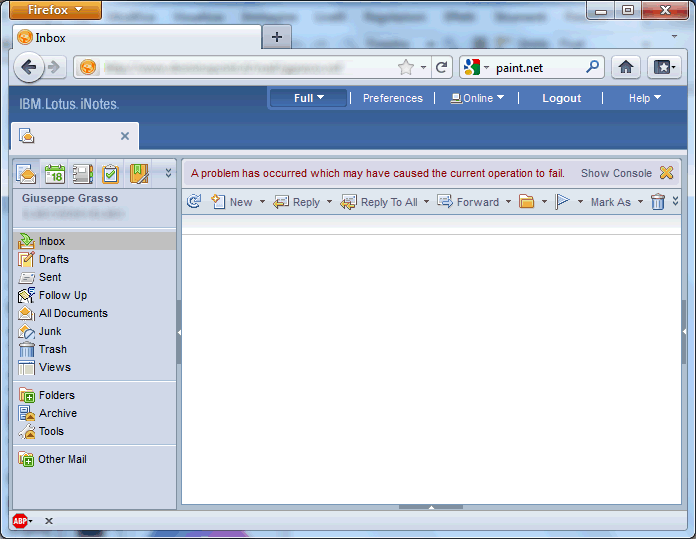
Task: Open the New dropdown arrow
Action: 262,202
